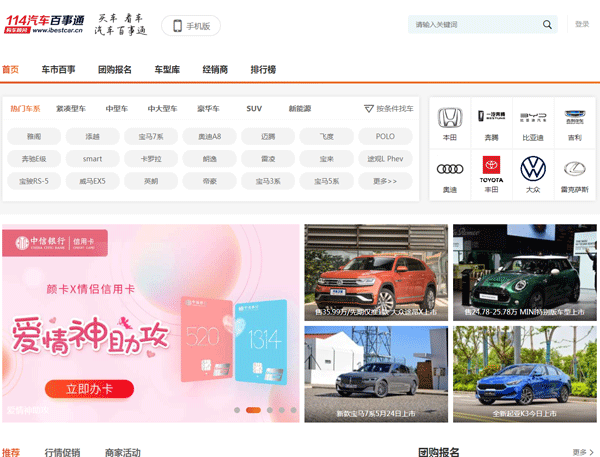
Task: Click the search magnifier icon
Action: pos(547,24)
